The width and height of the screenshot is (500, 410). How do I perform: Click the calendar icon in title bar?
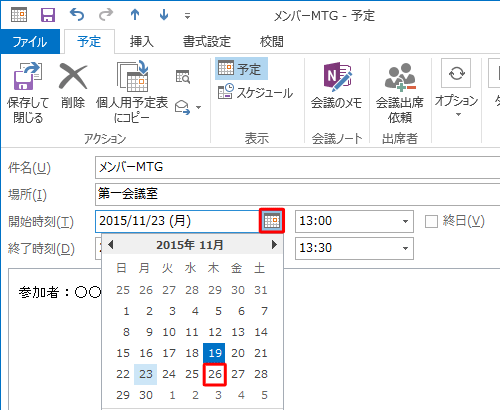(x=19, y=15)
